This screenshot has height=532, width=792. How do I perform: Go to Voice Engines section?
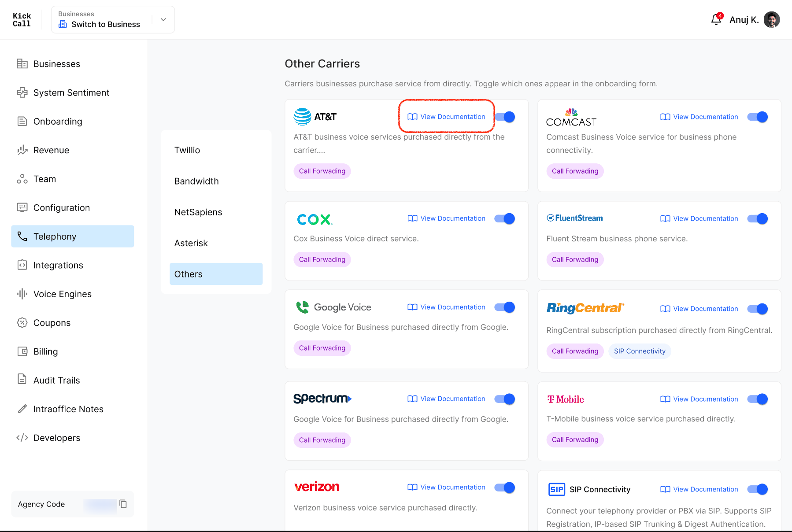73,294
